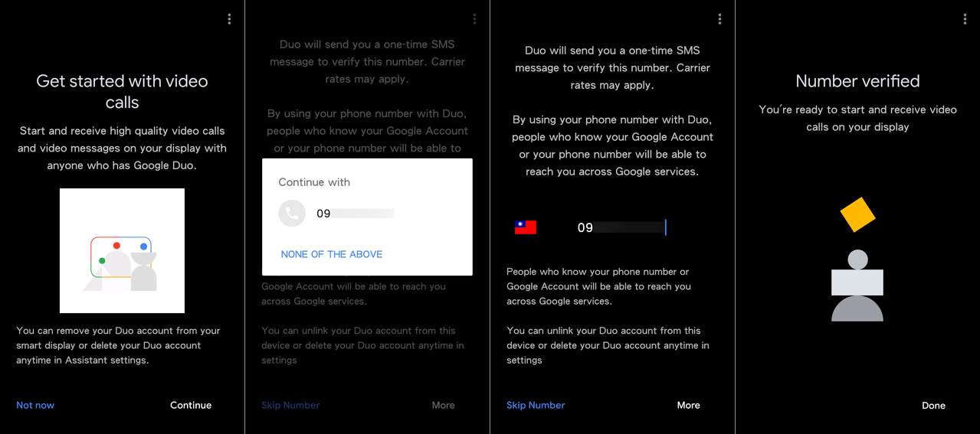
Task: Tap the bright More button beside Skip Number
Action: click(x=688, y=405)
